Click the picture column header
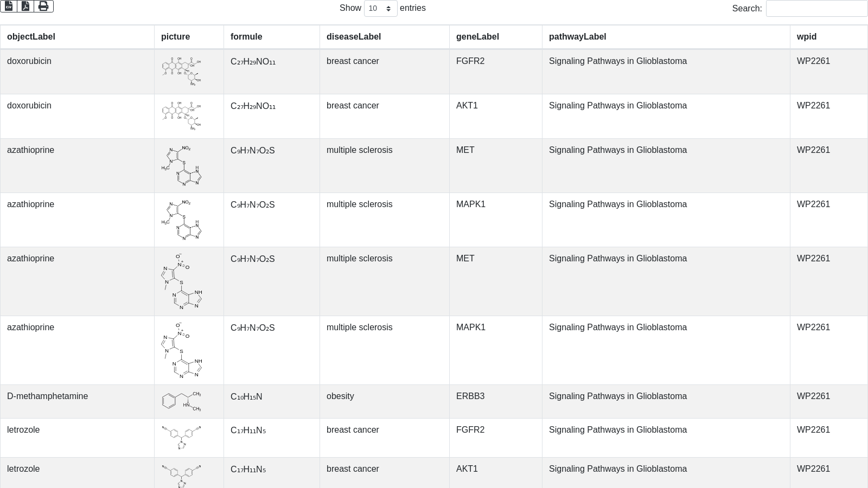This screenshot has width=868, height=488. (175, 37)
